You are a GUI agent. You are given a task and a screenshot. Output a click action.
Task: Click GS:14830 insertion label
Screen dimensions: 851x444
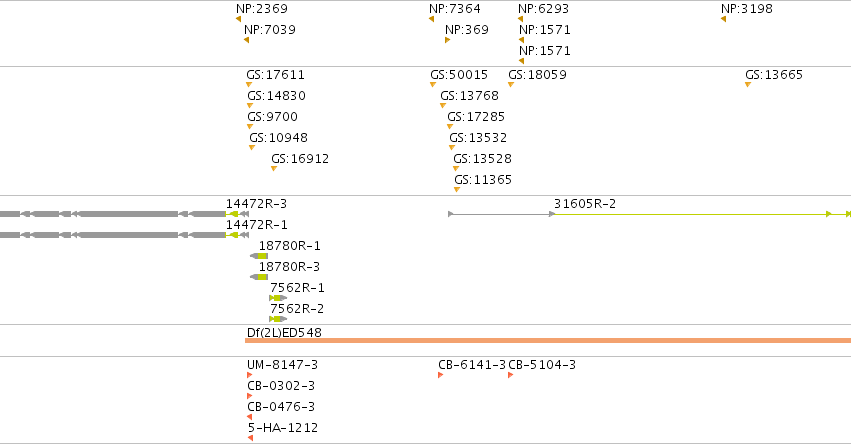tap(277, 96)
